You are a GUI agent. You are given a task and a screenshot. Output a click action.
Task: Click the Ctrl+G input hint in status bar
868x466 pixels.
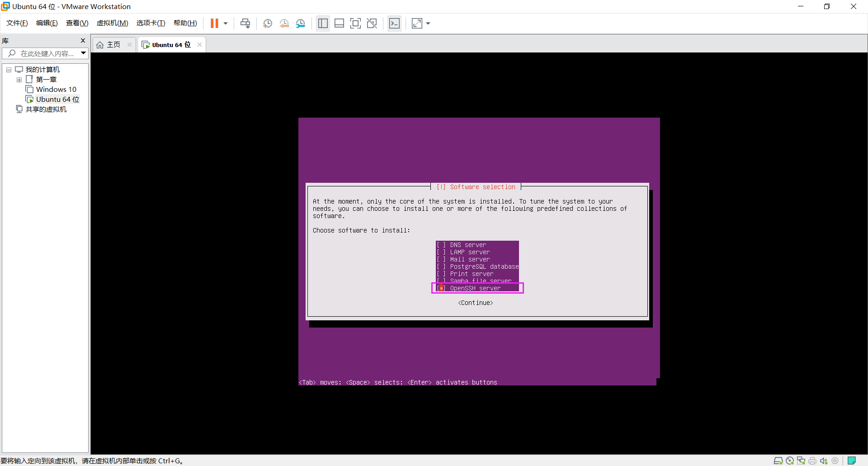pos(92,461)
